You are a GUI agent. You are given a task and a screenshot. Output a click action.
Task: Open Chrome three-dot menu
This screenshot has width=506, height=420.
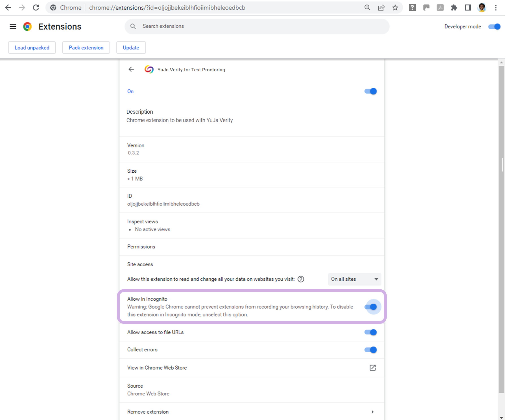[496, 8]
